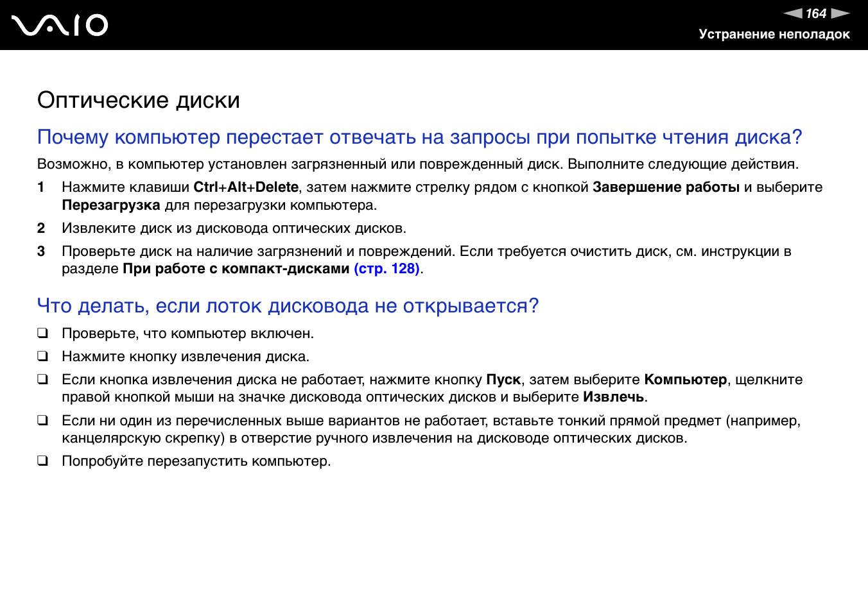Click the heading "Что делать, если лоток дисковода"
868x612 pixels.
point(288,306)
